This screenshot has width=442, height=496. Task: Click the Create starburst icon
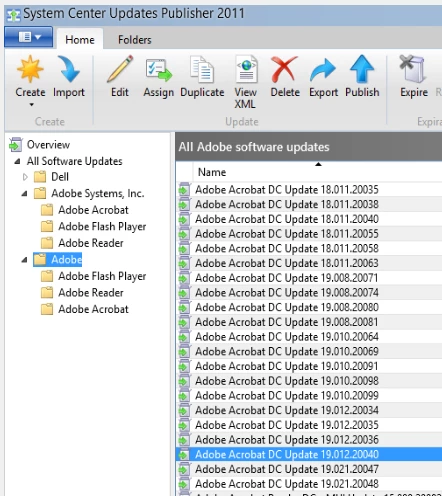30,69
